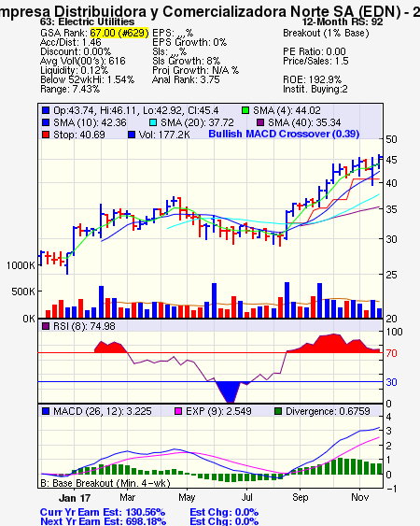Click the blue SMA (10) legend swatch
Screen dimensions: 420x526
point(46,122)
